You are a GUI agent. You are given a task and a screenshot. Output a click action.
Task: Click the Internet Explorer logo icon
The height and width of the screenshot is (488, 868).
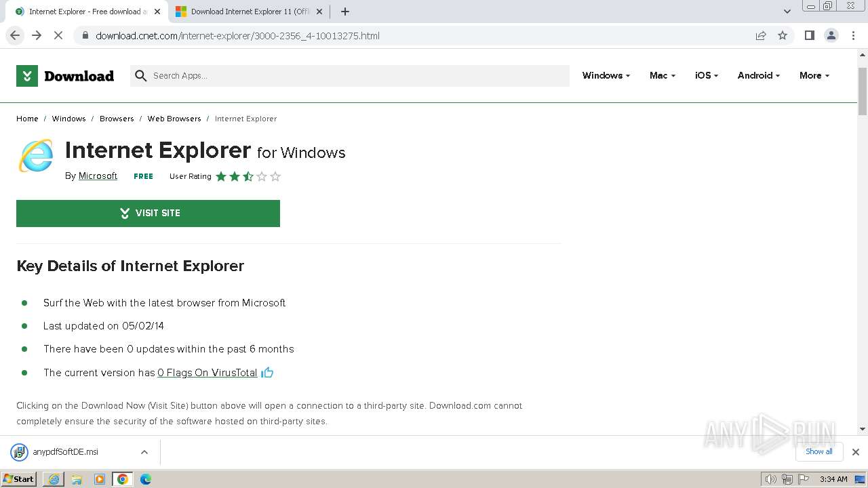point(36,156)
